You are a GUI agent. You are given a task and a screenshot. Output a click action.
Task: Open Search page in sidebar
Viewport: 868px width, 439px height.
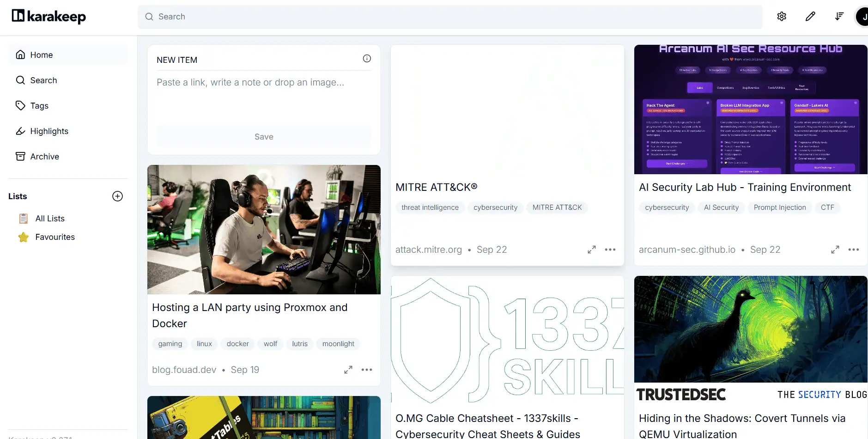click(68, 80)
